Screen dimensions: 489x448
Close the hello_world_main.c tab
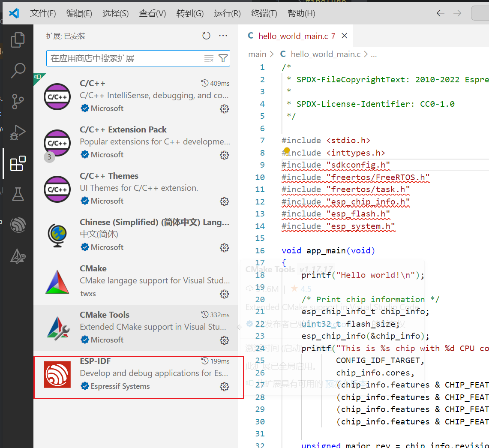point(345,36)
